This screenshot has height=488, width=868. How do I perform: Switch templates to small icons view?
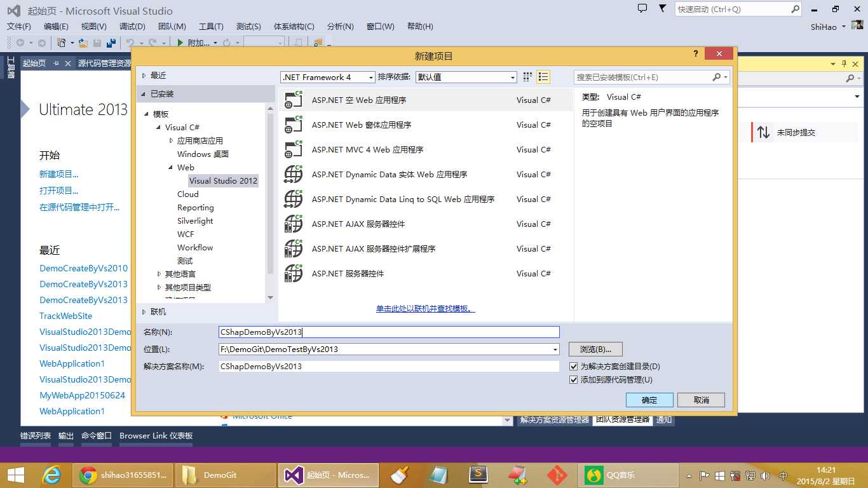pos(527,77)
